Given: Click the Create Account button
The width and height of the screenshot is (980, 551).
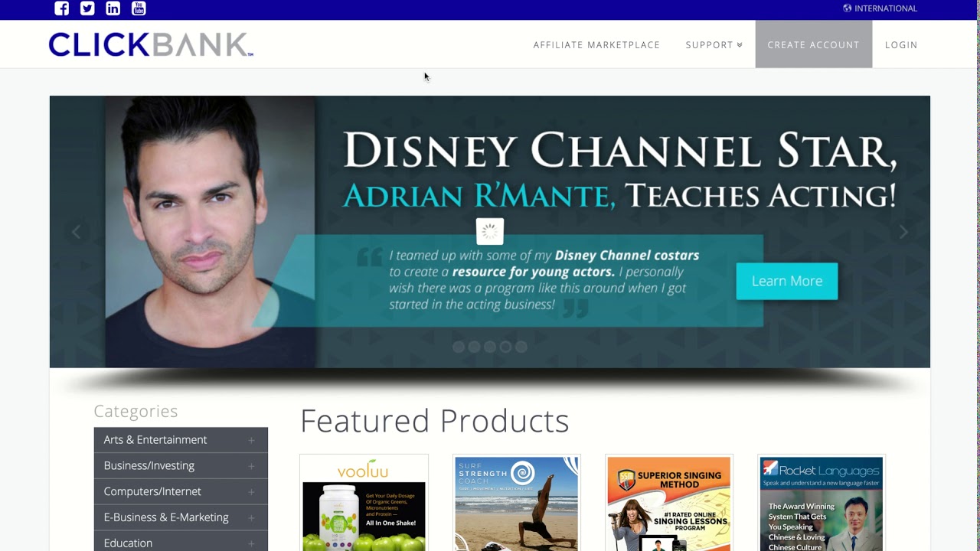Looking at the screenshot, I should tap(814, 44).
